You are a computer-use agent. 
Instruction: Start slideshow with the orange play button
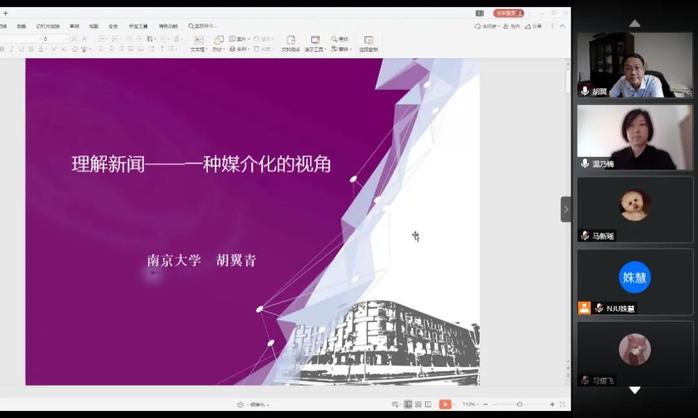pyautogui.click(x=445, y=404)
